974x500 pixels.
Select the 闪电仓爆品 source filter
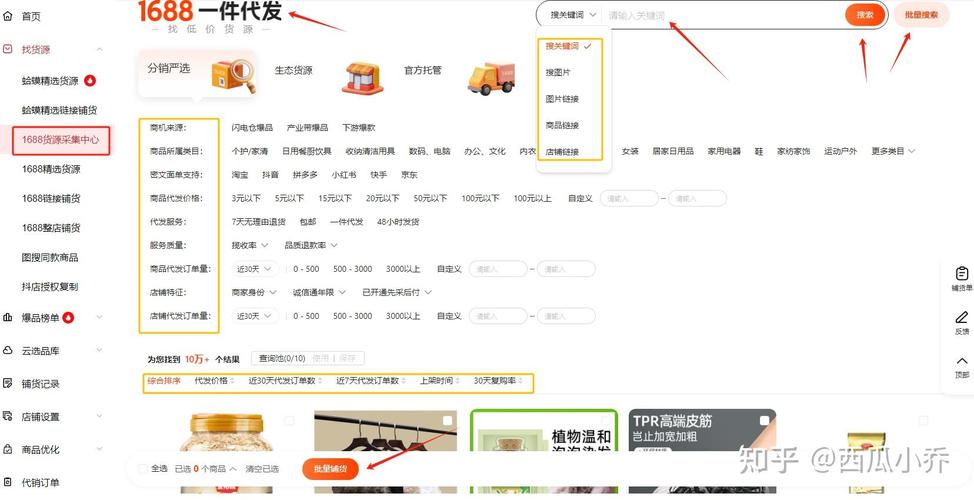(x=252, y=128)
